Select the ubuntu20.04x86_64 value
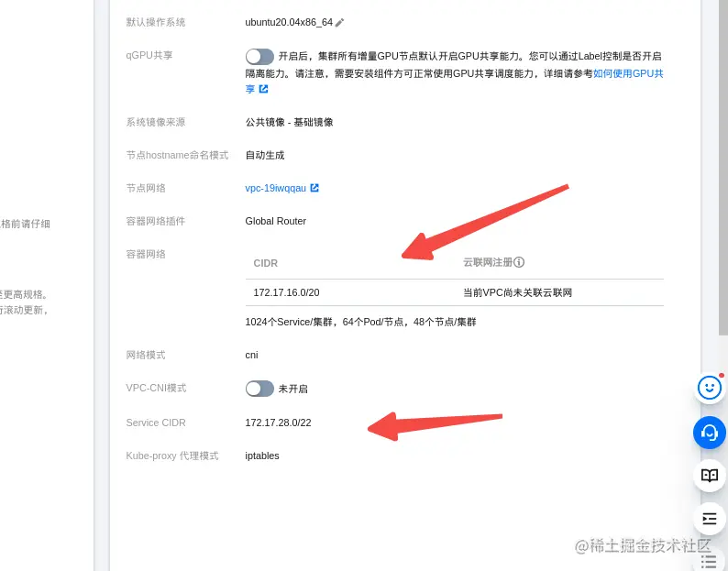Image resolution: width=728 pixels, height=571 pixels. tap(289, 22)
